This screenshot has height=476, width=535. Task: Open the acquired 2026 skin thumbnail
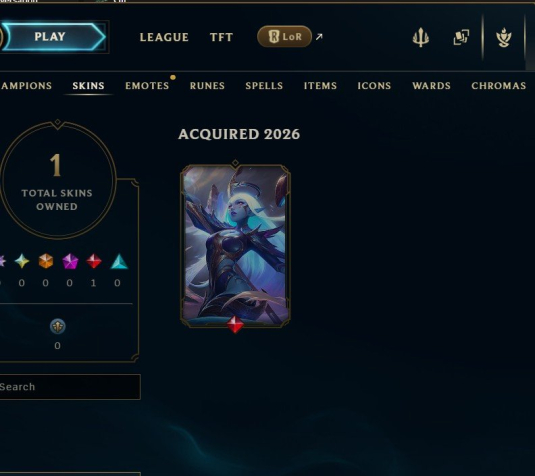(235, 246)
